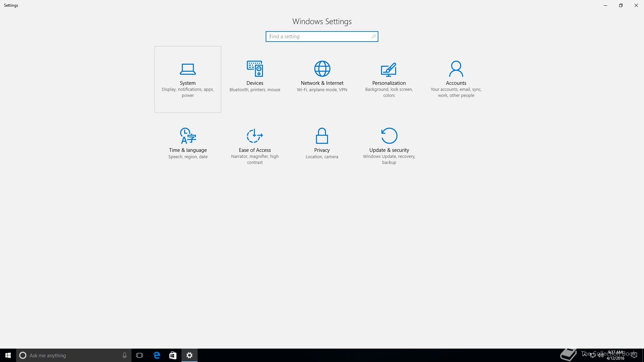Open the Action Center notification icon
The height and width of the screenshot is (362, 644).
pos(634,355)
